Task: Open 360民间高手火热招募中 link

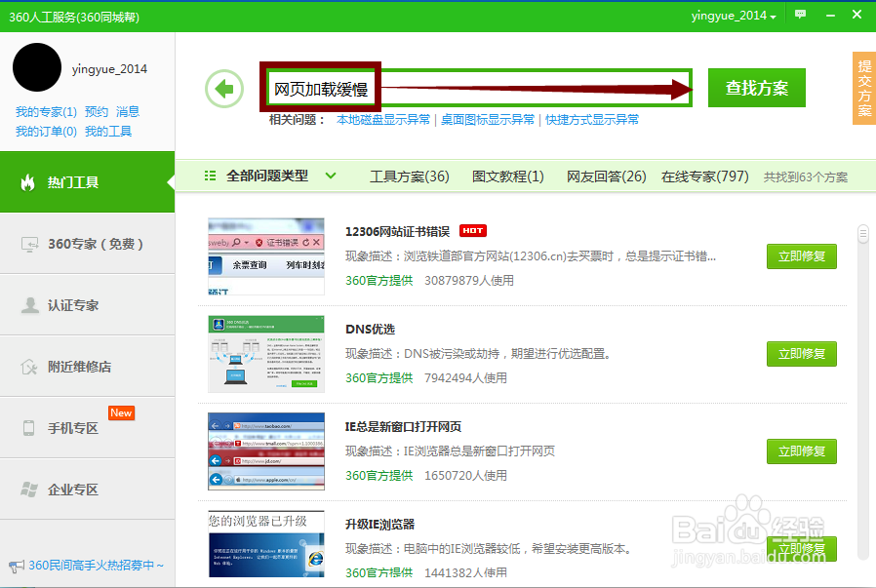Action: point(96,566)
